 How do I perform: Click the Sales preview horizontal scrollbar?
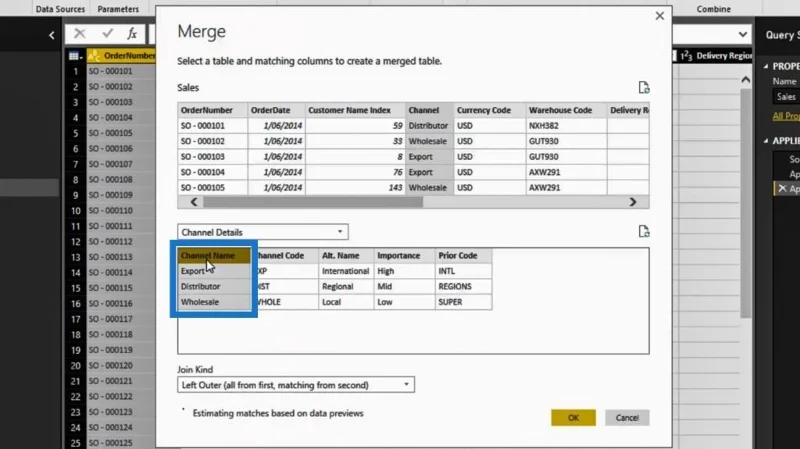click(313, 202)
